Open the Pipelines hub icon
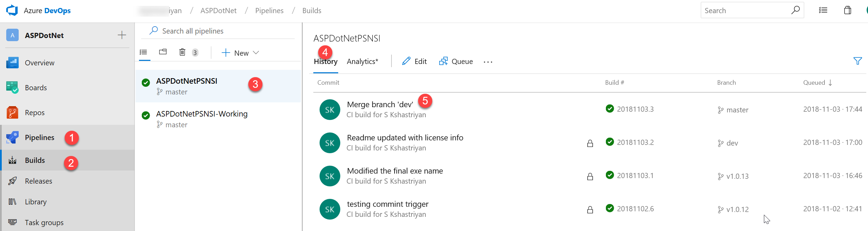This screenshot has width=868, height=231. (12, 137)
